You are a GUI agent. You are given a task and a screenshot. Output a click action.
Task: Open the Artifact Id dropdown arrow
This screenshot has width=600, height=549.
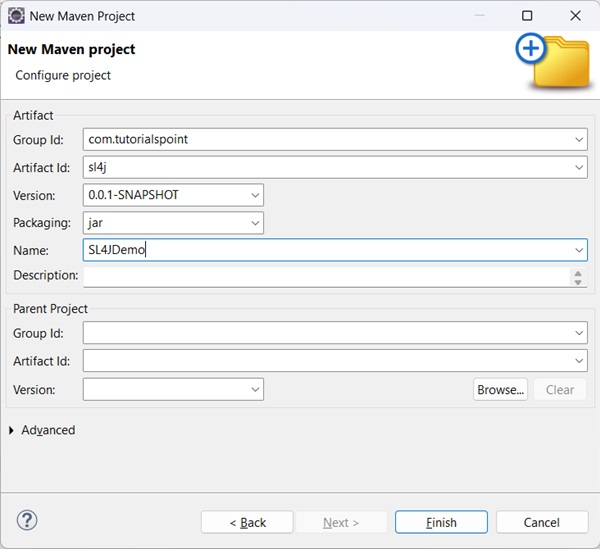click(x=580, y=167)
